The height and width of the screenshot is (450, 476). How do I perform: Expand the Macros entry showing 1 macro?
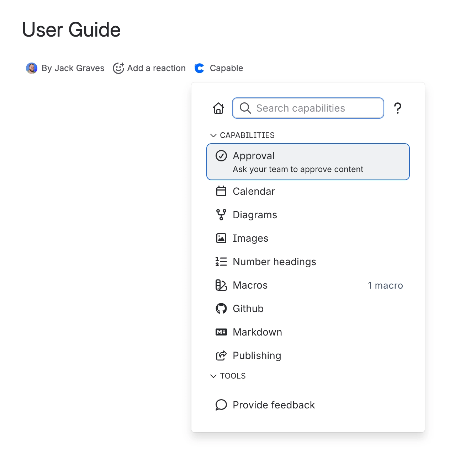385,285
